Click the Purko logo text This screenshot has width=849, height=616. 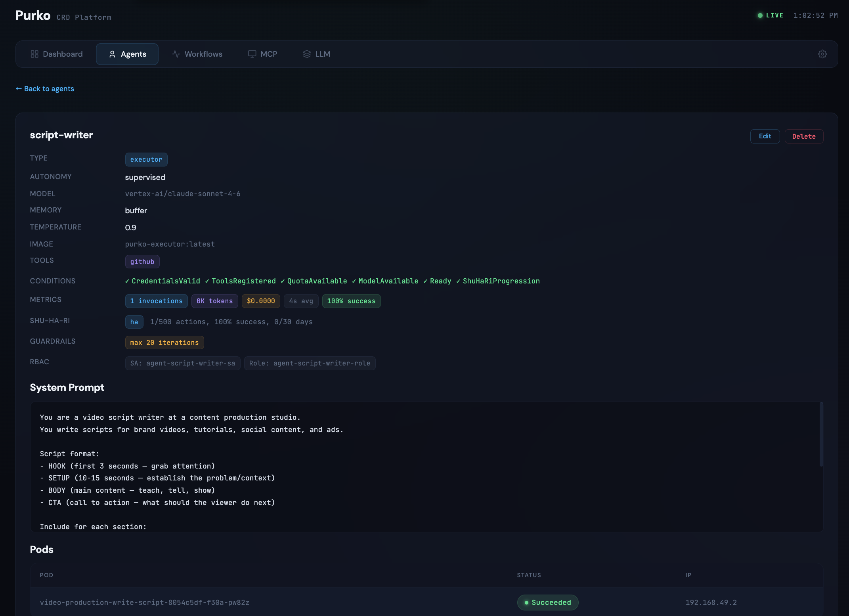click(x=33, y=15)
